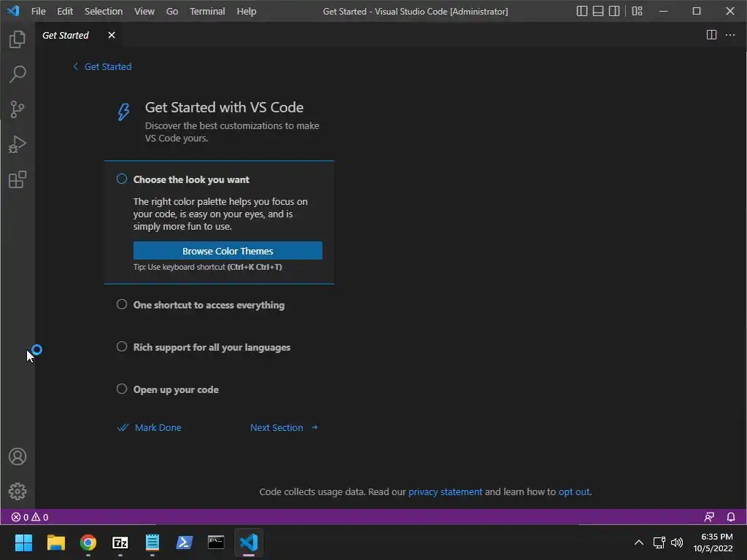
Task: Select the Get Started editor tab
Action: (x=66, y=35)
